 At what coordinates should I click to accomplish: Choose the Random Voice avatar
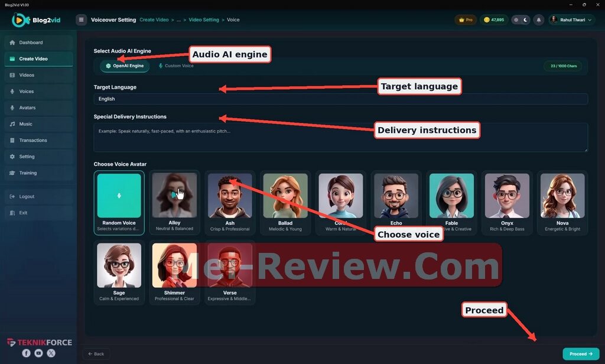(119, 203)
